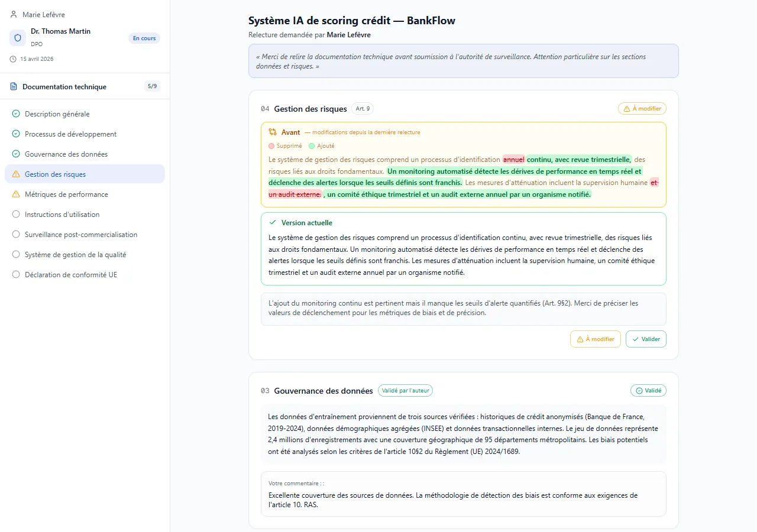Click the document icon beside Documentation technique

coord(14,87)
